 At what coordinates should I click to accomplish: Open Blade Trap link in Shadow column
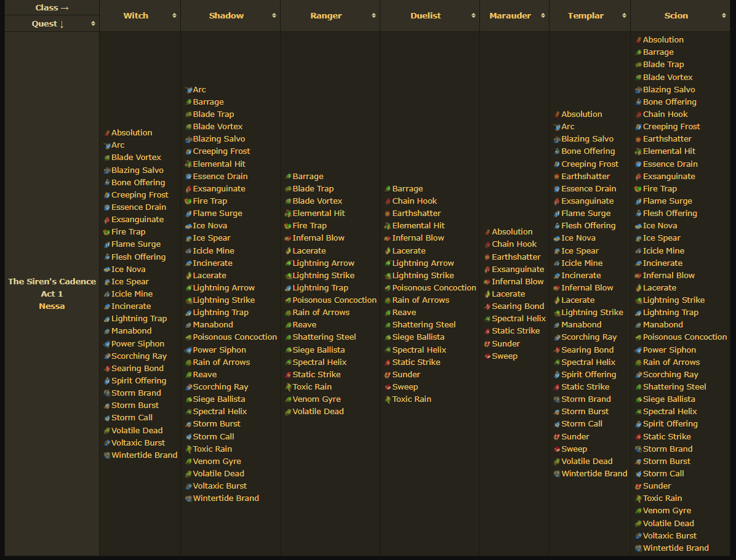tap(214, 114)
